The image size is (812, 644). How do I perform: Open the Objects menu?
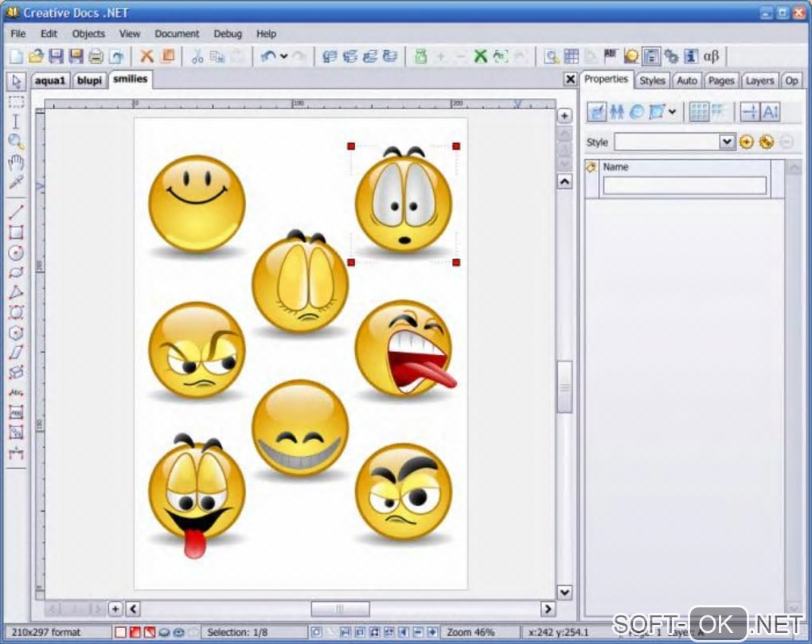pos(88,33)
